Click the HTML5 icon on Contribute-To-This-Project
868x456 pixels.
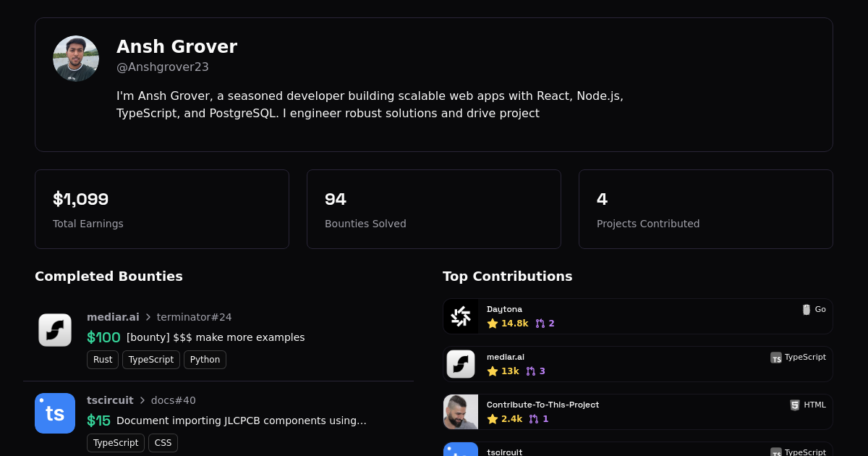click(795, 405)
